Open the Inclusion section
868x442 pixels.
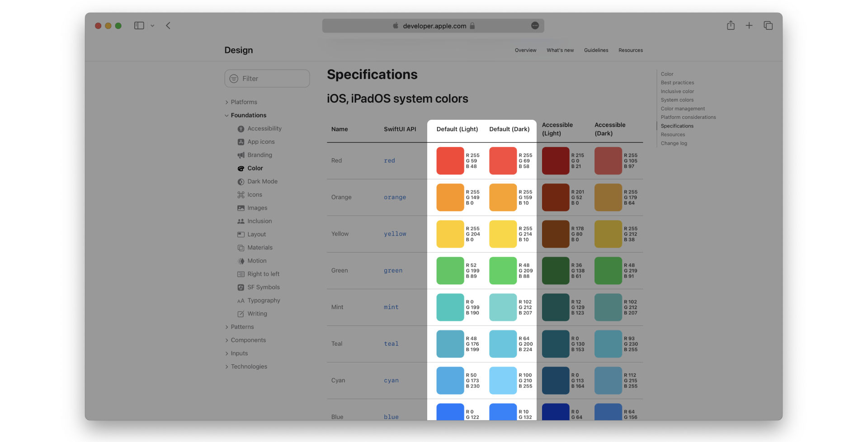tap(259, 221)
